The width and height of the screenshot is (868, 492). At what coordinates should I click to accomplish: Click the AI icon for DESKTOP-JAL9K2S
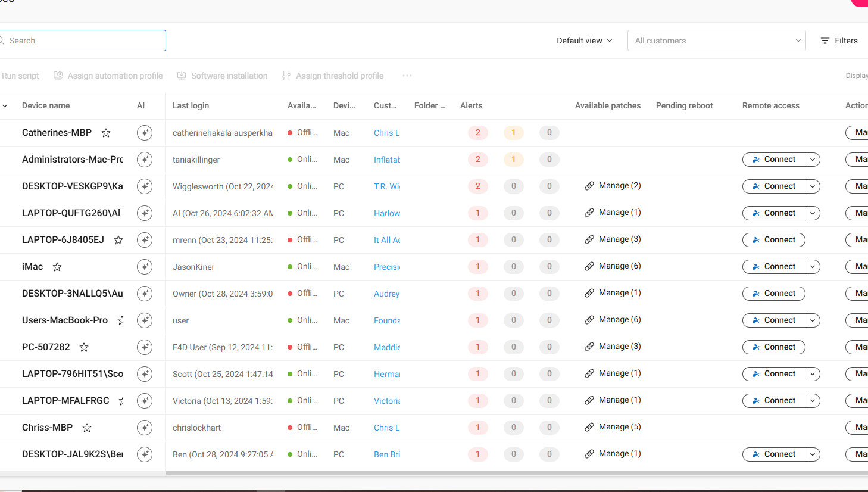click(145, 454)
